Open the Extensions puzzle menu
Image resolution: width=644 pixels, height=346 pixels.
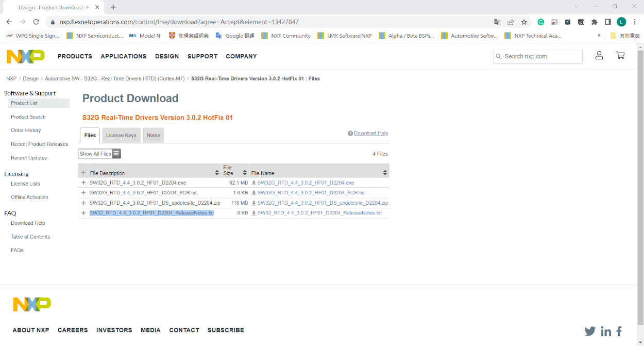tap(595, 22)
